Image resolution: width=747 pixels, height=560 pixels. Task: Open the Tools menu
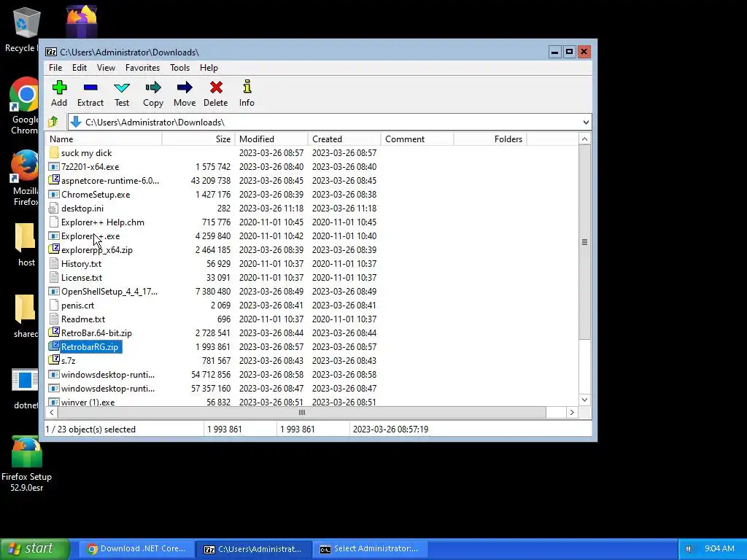[179, 68]
